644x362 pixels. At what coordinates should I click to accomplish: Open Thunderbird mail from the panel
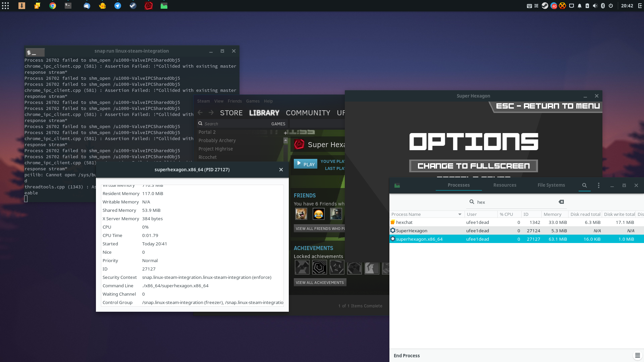[x=87, y=6]
